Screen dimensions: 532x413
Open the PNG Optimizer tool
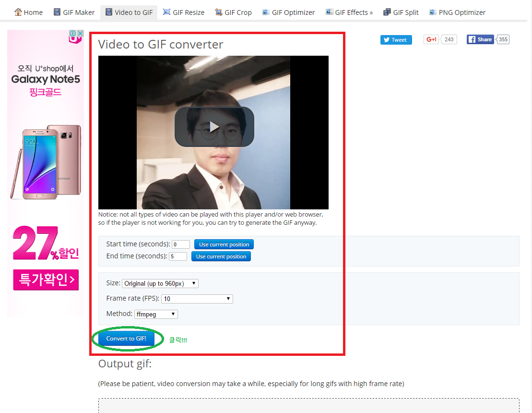click(457, 12)
